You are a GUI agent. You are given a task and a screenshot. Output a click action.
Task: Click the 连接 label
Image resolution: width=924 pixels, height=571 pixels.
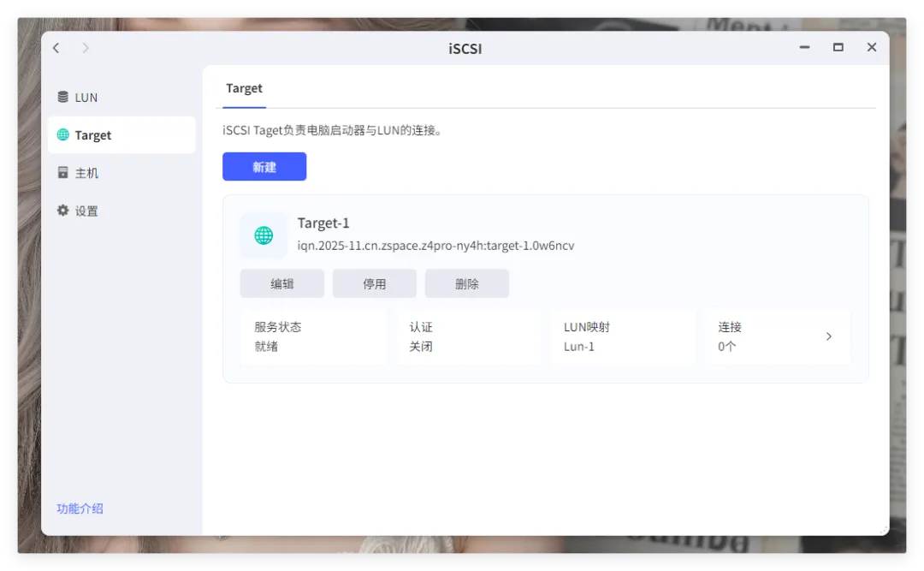click(730, 327)
